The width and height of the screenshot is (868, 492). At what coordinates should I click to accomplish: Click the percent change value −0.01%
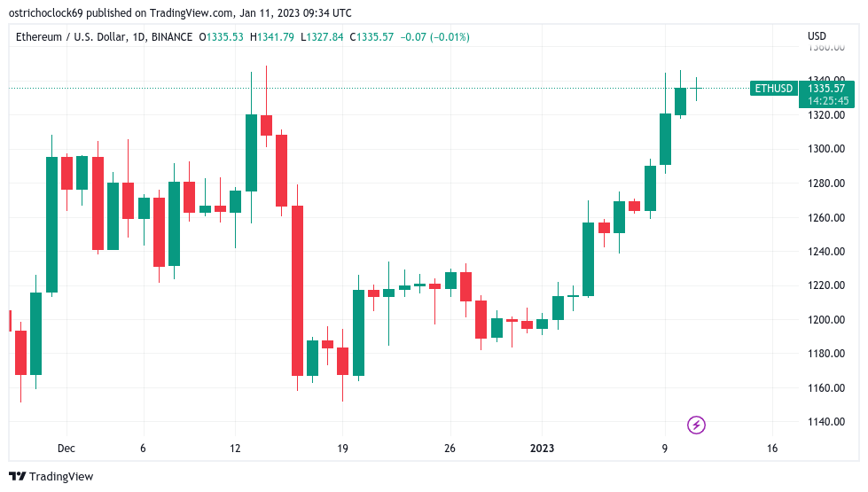click(x=450, y=37)
